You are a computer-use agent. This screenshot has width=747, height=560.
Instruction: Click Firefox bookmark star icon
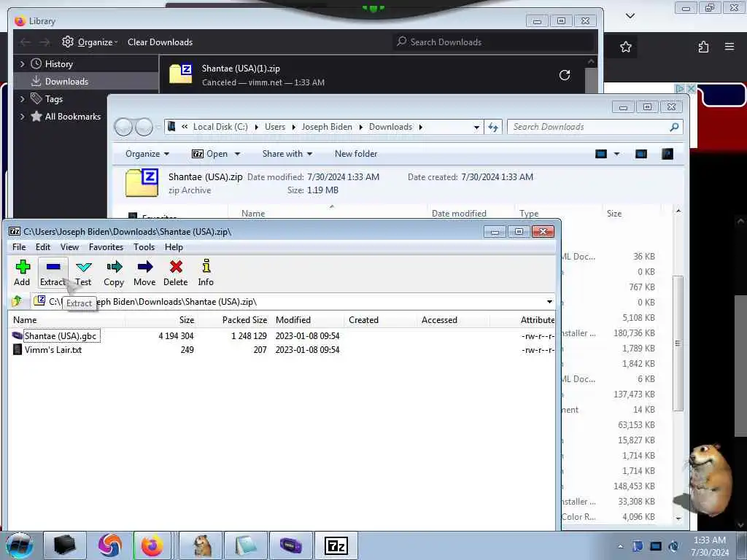click(x=625, y=47)
